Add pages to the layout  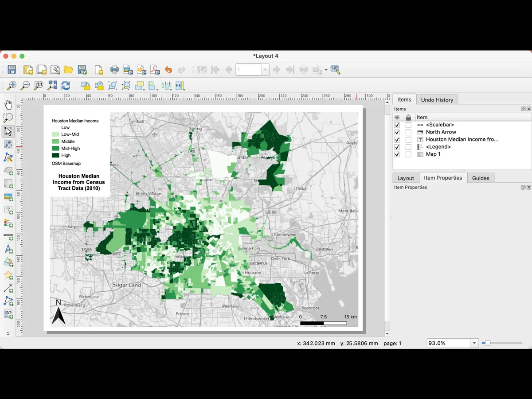pos(98,70)
